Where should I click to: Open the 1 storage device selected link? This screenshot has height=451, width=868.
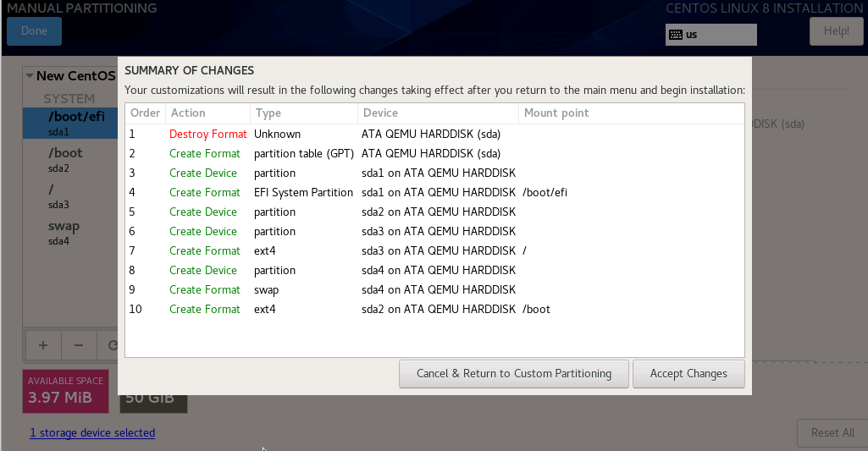[x=92, y=432]
